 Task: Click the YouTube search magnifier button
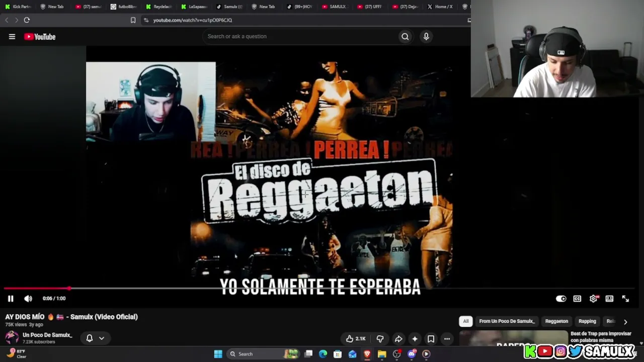[x=405, y=36]
